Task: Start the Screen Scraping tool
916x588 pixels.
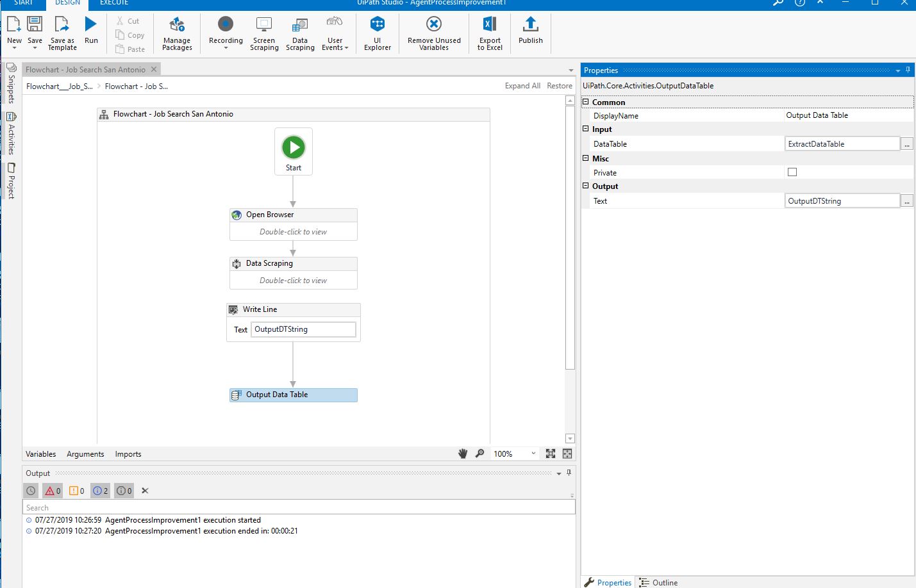Action: [263, 33]
